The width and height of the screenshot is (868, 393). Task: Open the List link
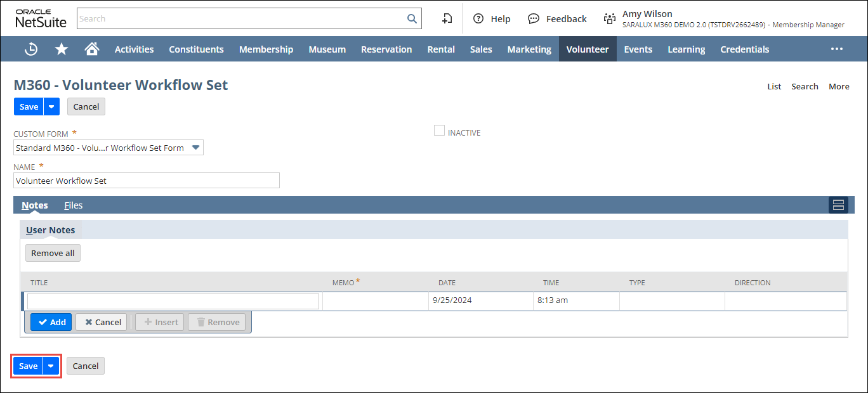tap(774, 87)
